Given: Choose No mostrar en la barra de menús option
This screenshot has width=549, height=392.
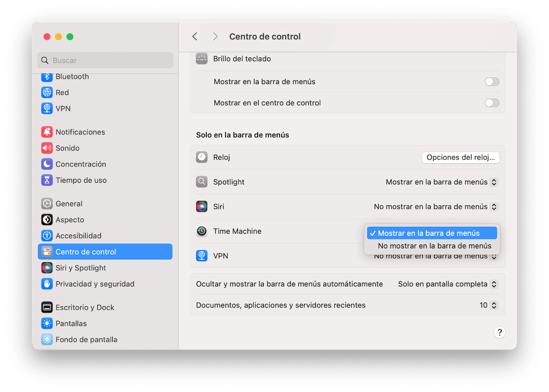Looking at the screenshot, I should (434, 246).
